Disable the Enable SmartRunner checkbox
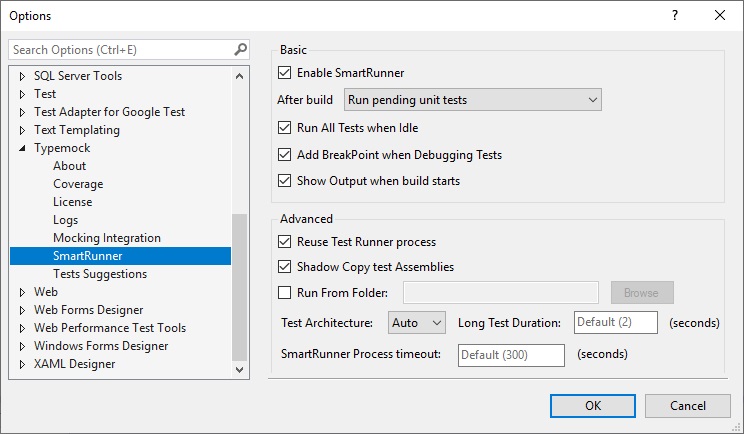Image resolution: width=744 pixels, height=434 pixels. click(x=285, y=73)
